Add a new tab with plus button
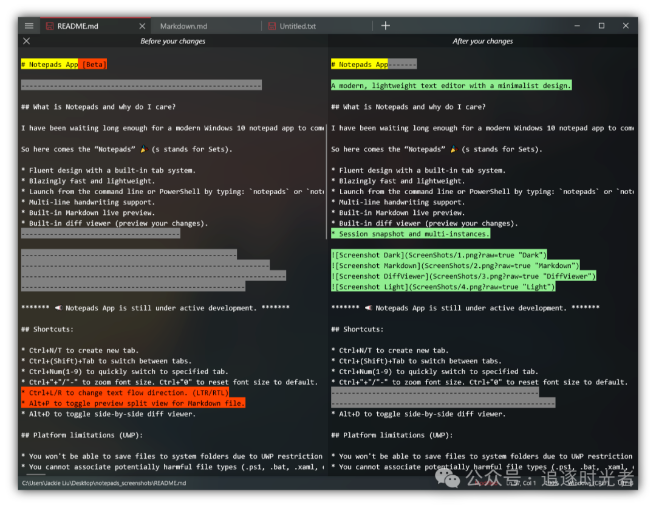This screenshot has height=512, width=650. (386, 26)
